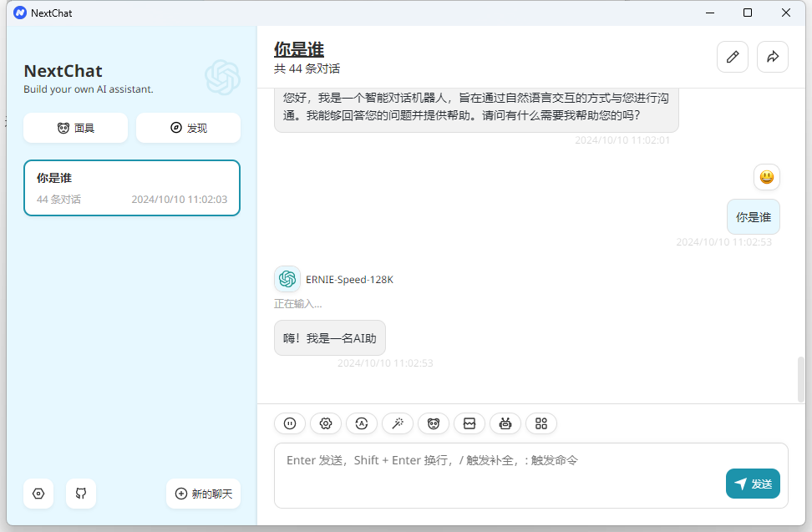The height and width of the screenshot is (532, 812).
Task: Open masks icon in chat toolbar
Action: point(434,423)
